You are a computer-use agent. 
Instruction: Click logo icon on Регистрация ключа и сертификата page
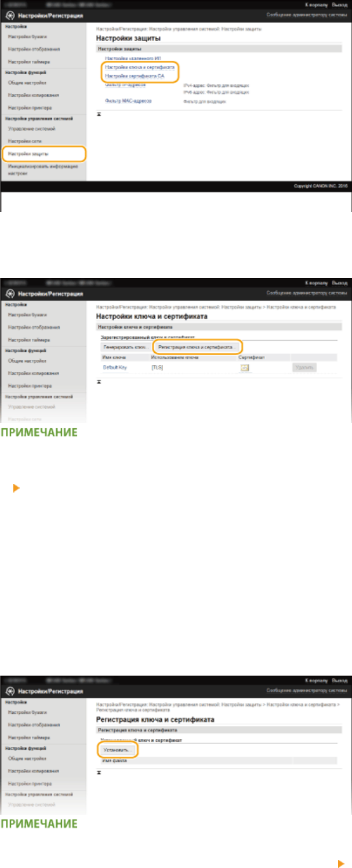coord(9,691)
